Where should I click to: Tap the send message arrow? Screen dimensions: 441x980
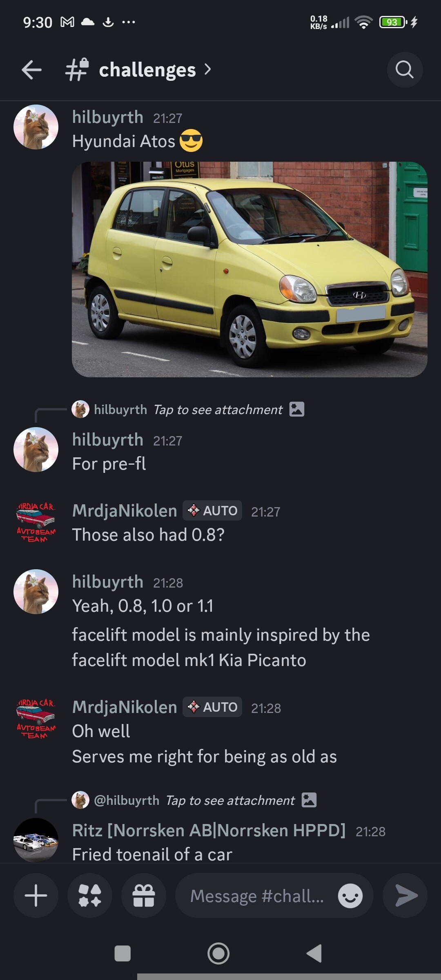click(x=405, y=895)
